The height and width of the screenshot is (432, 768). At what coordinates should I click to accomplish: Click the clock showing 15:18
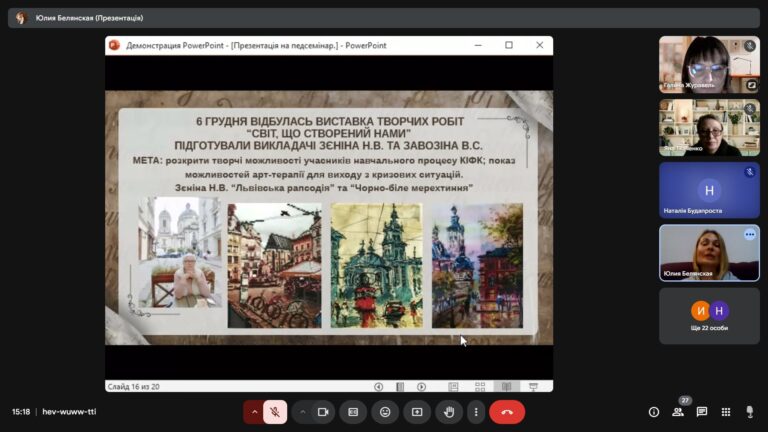[x=21, y=412]
